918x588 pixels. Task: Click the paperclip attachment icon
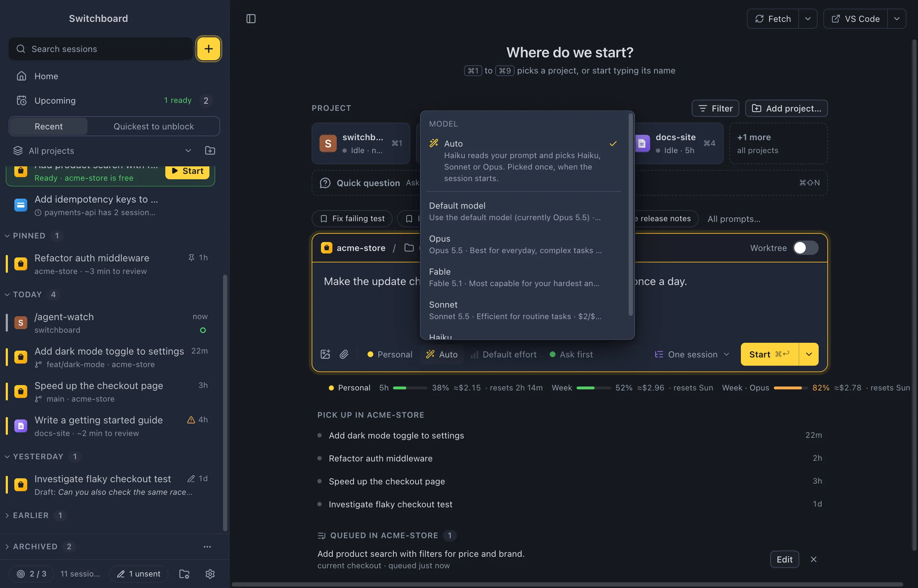point(344,354)
